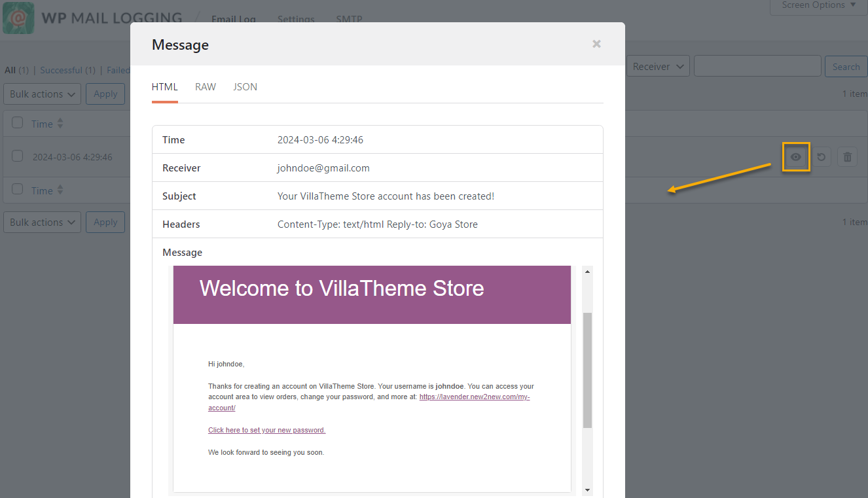Screen dimensions: 868x498
Task: Click the Search button
Action: tap(846, 67)
